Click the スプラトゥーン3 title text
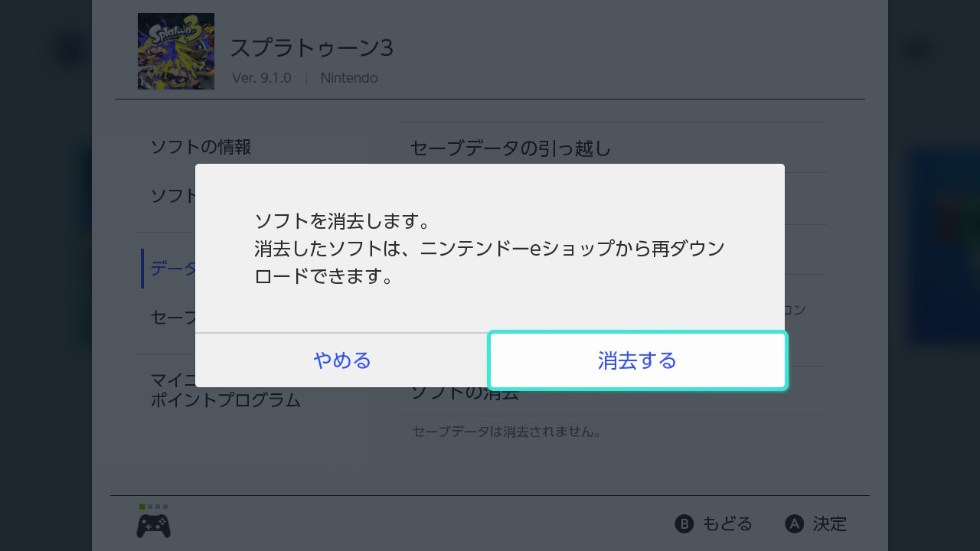980x551 pixels. pos(312,48)
